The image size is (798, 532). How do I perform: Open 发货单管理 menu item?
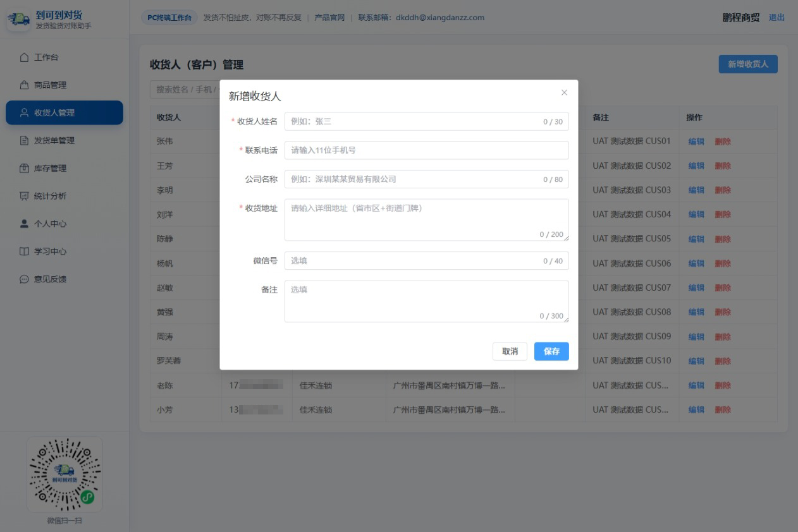click(64, 141)
